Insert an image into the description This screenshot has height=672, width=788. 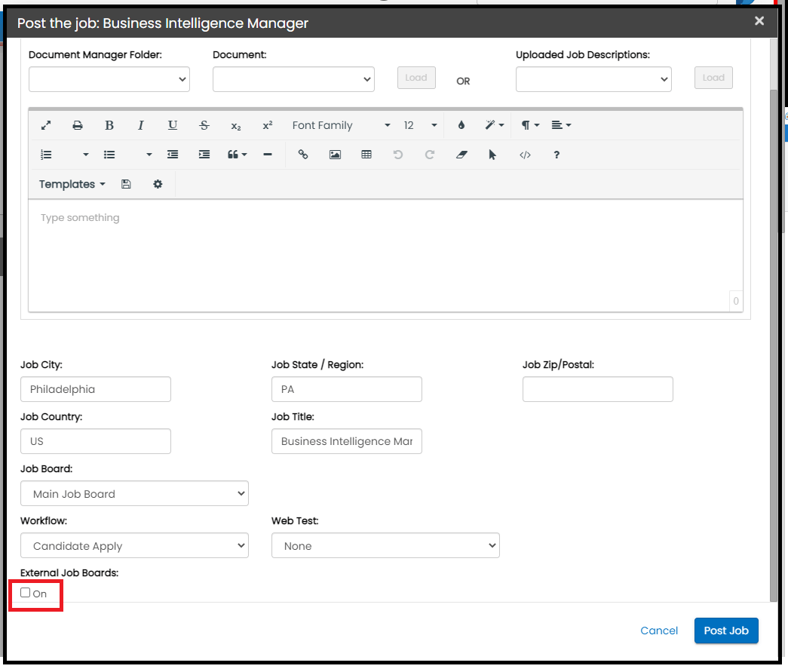(335, 155)
